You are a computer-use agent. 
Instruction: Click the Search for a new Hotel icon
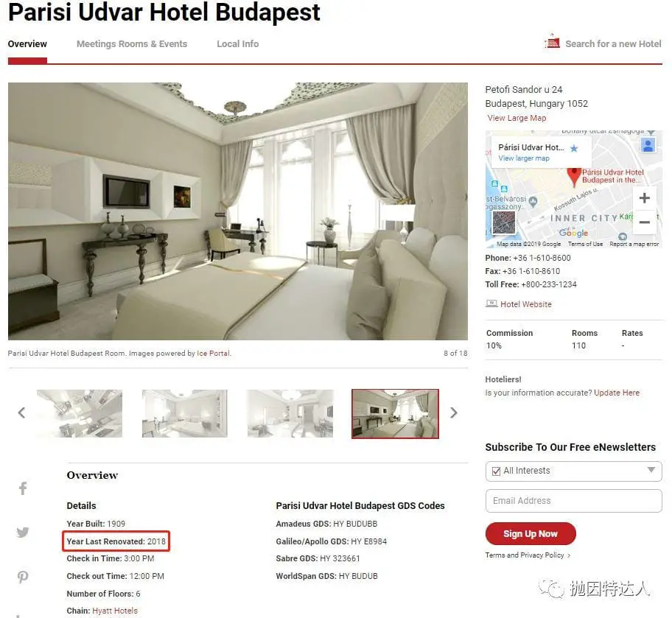click(x=552, y=42)
